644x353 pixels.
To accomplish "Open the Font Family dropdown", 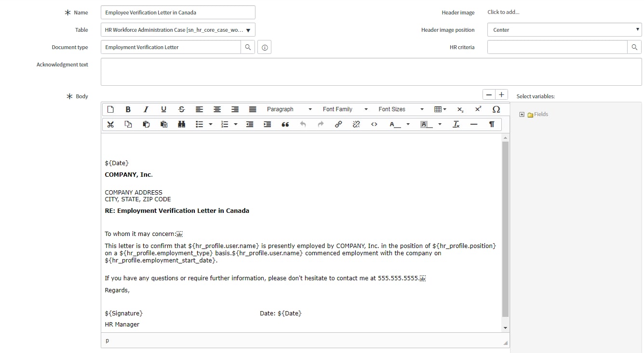I will tap(345, 109).
